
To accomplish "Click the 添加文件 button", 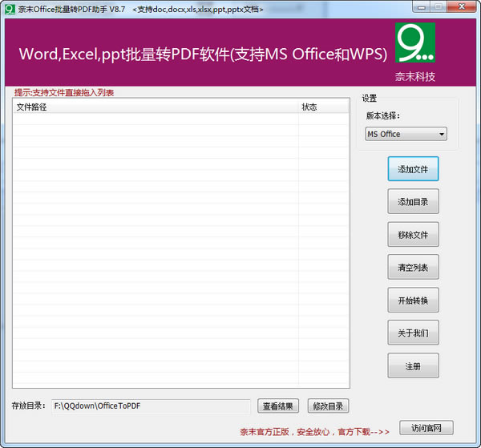I will [413, 169].
